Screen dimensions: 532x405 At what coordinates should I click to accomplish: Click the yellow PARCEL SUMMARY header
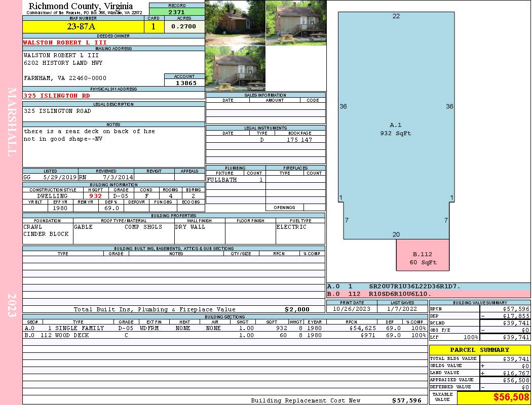tap(479, 350)
